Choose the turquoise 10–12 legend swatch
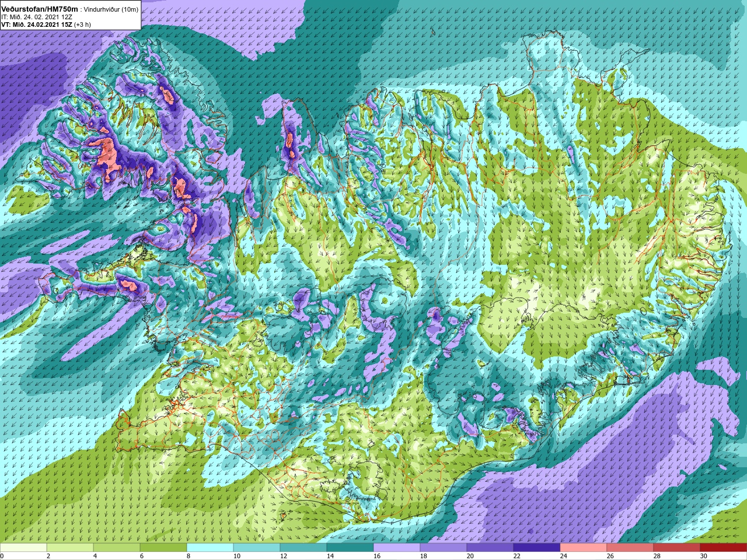The height and width of the screenshot is (560, 747). (x=257, y=548)
